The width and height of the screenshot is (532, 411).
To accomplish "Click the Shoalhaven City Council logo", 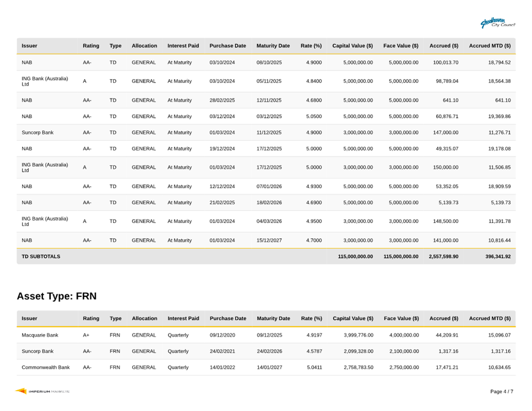I will (498, 23).
